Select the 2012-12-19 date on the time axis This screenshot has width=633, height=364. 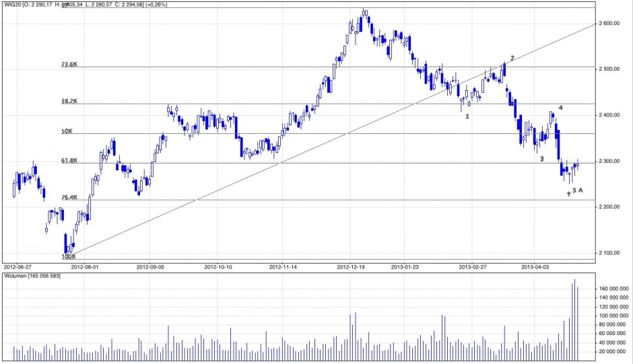351,266
